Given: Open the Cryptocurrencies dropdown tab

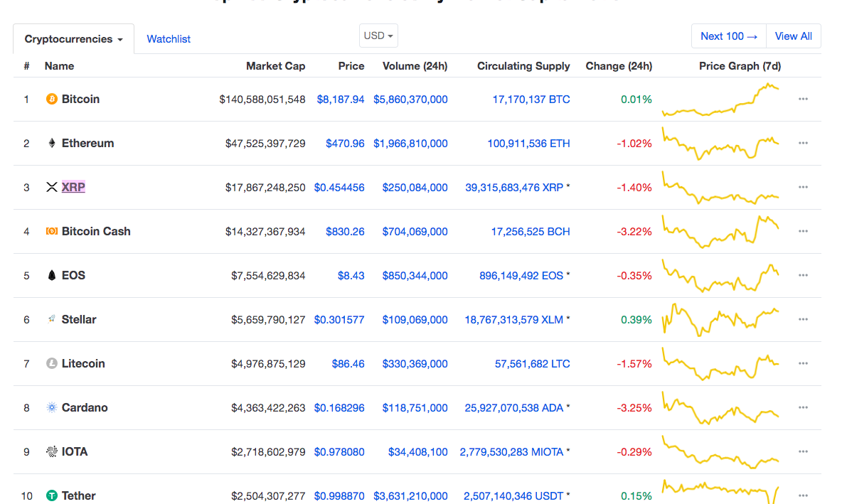Looking at the screenshot, I should pos(73,39).
